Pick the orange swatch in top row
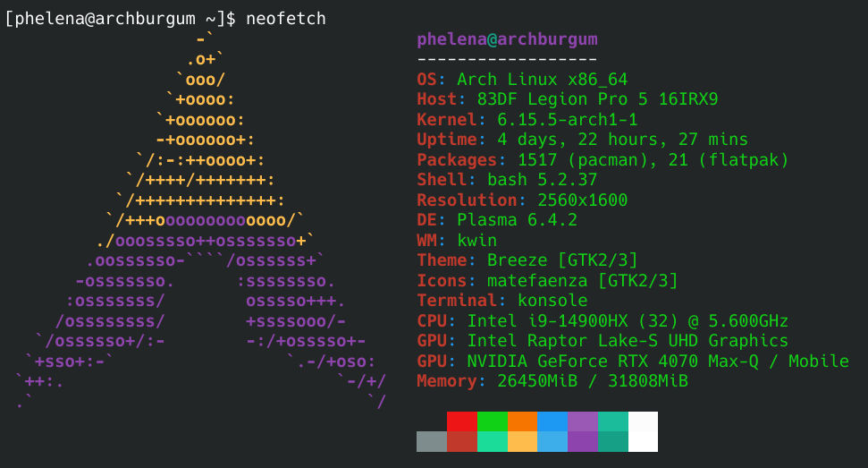 coord(522,421)
